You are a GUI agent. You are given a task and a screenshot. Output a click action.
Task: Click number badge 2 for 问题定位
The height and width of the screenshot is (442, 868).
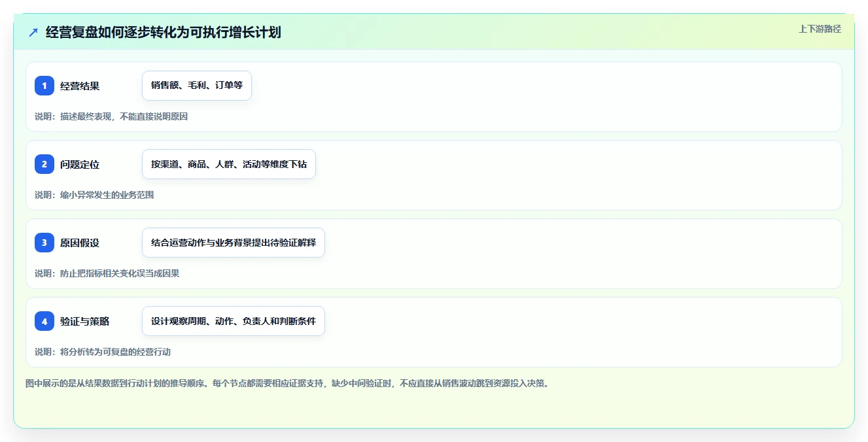[44, 164]
